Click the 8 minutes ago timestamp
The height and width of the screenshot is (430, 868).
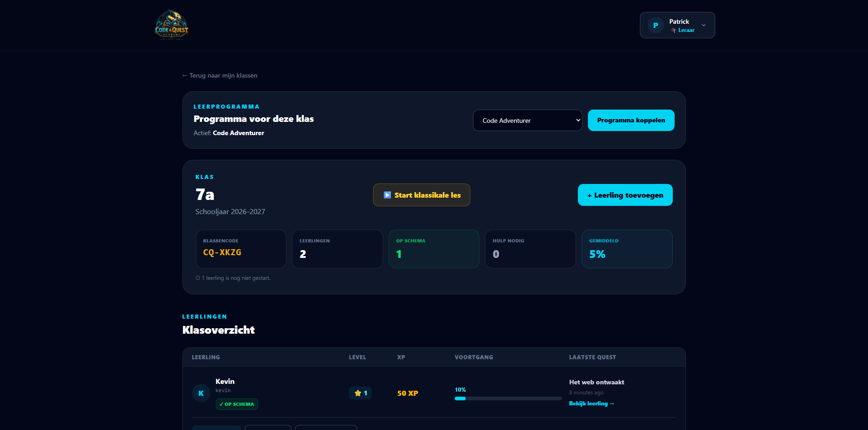tap(586, 393)
